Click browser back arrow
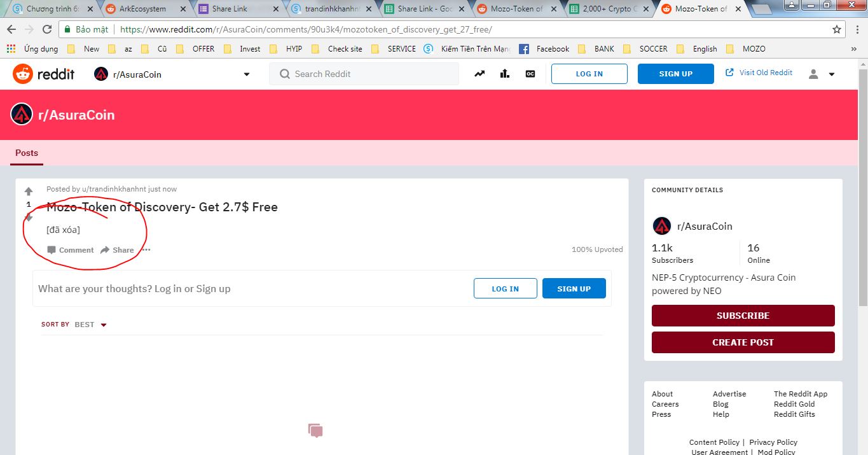Image resolution: width=868 pixels, height=455 pixels. coord(11,29)
